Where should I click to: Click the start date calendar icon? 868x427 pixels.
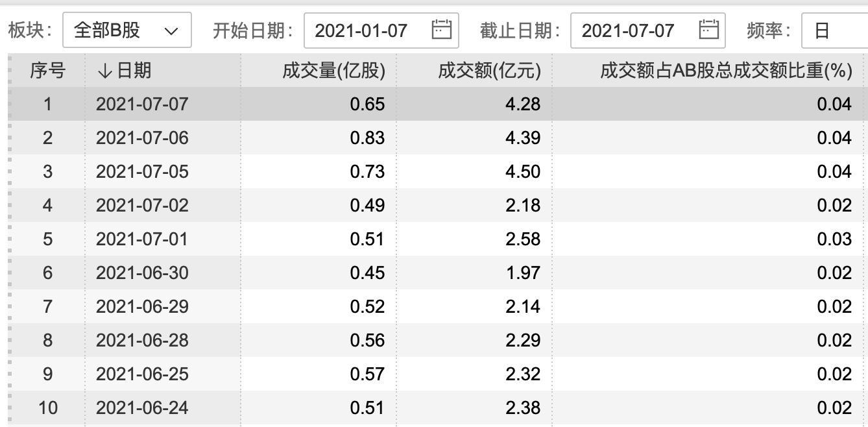click(x=441, y=30)
